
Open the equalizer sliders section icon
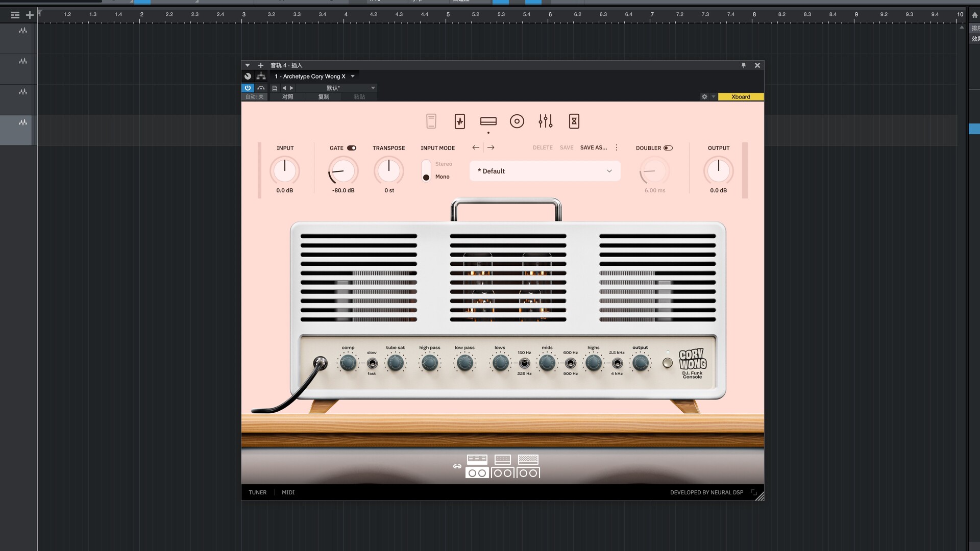[x=545, y=121]
